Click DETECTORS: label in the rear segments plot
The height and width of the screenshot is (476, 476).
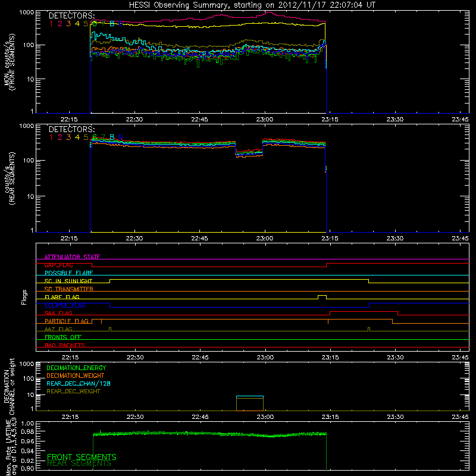tap(71, 129)
